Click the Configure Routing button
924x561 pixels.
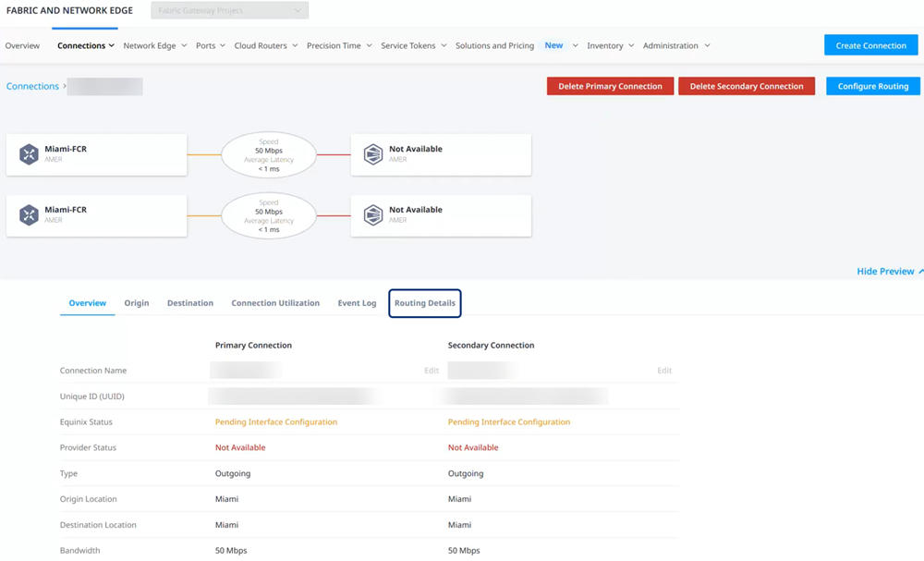click(x=873, y=86)
